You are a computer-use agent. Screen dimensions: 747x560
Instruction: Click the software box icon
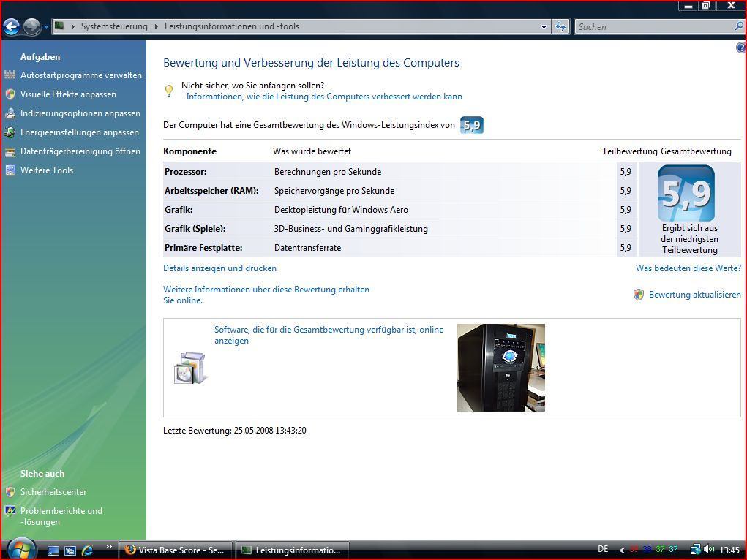[x=190, y=368]
